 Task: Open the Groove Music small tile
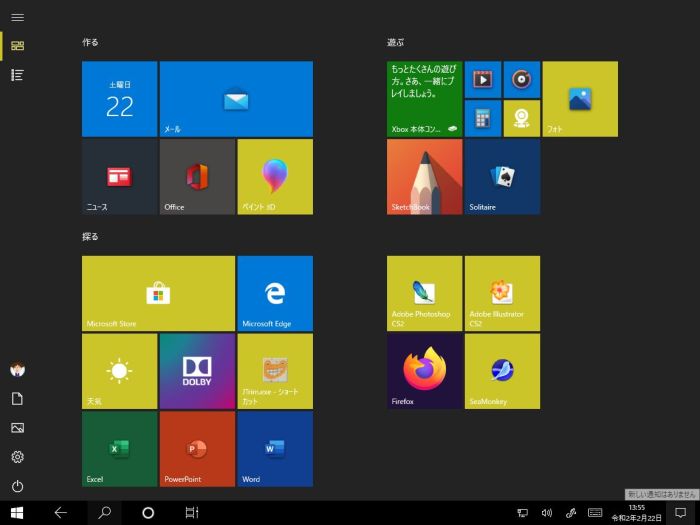point(522,79)
